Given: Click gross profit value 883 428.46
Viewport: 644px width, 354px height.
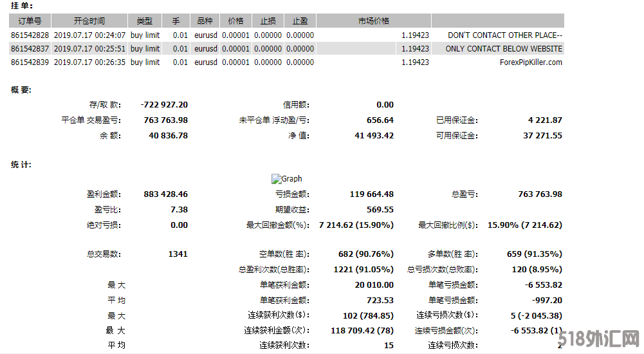Looking at the screenshot, I should tap(166, 194).
